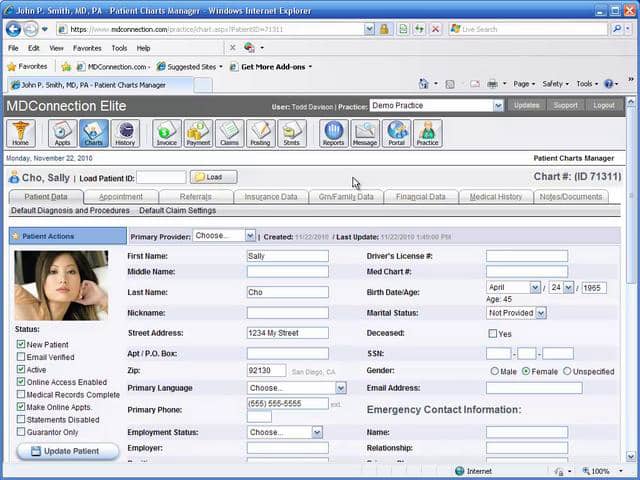640x480 pixels.
Task: Open the Practice dropdown showing Demo Practice
Action: 436,106
